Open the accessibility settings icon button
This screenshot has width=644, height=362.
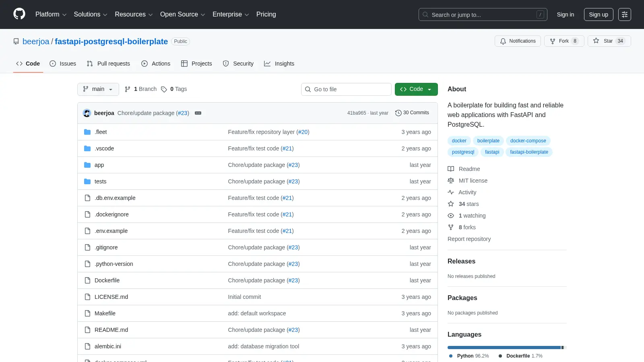[625, 14]
